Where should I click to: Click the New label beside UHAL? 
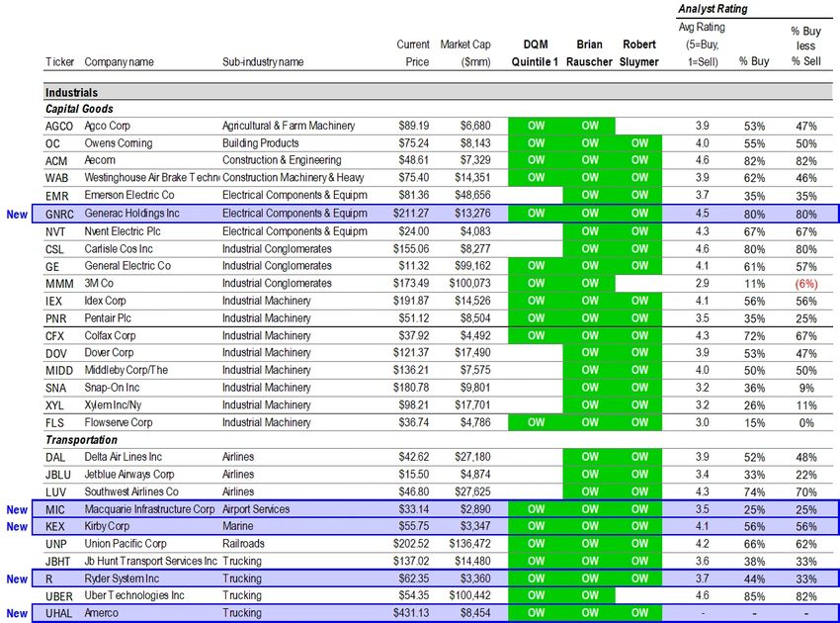[17, 614]
